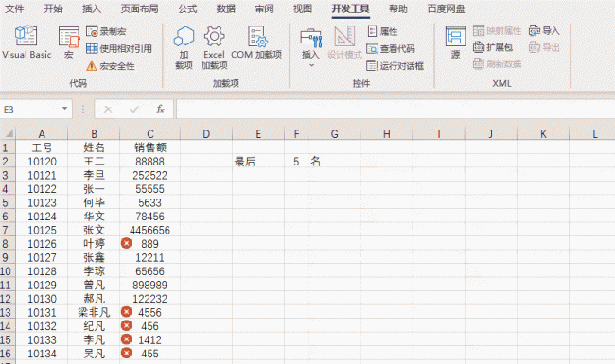Click 映射属性 map properties
The height and width of the screenshot is (364, 615).
(x=497, y=30)
